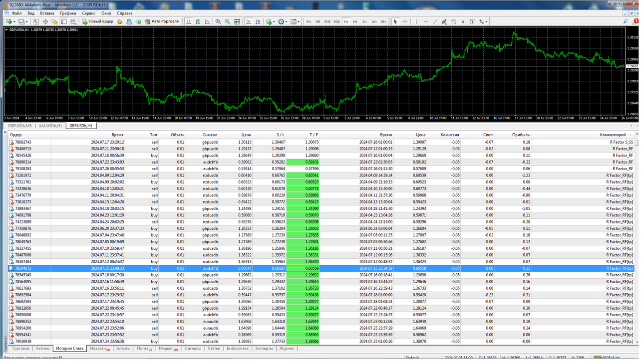This screenshot has width=644, height=364.
Task: Expand the chart templates dropdown
Action: tap(298, 22)
